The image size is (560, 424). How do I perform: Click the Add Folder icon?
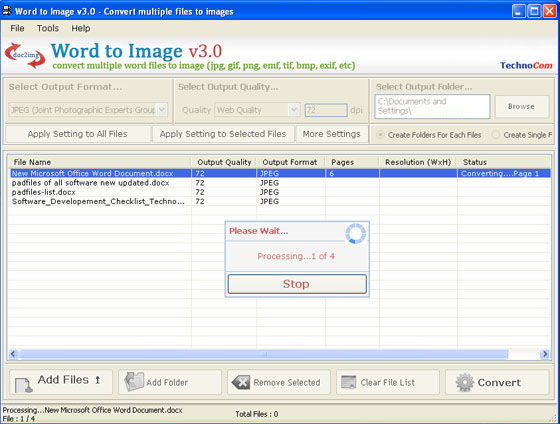[134, 382]
